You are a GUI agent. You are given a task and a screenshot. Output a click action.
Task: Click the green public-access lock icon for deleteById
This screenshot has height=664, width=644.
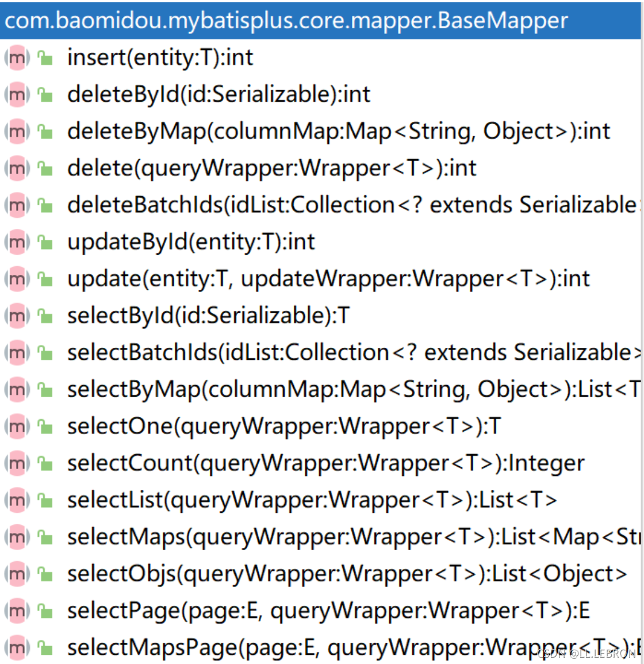pyautogui.click(x=45, y=95)
